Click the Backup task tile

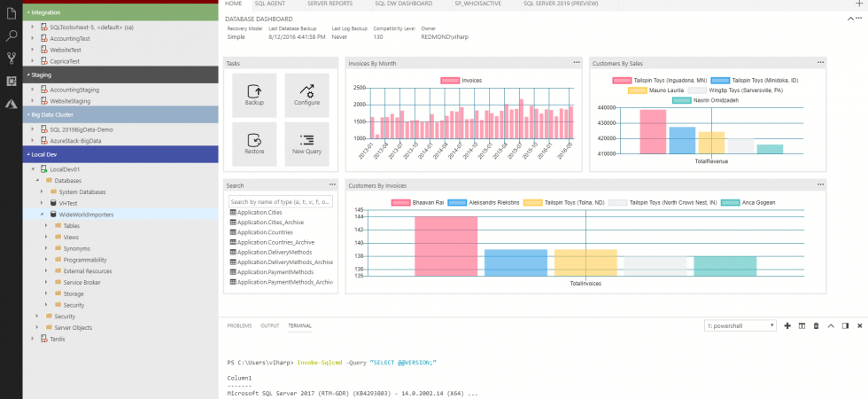pyautogui.click(x=254, y=95)
